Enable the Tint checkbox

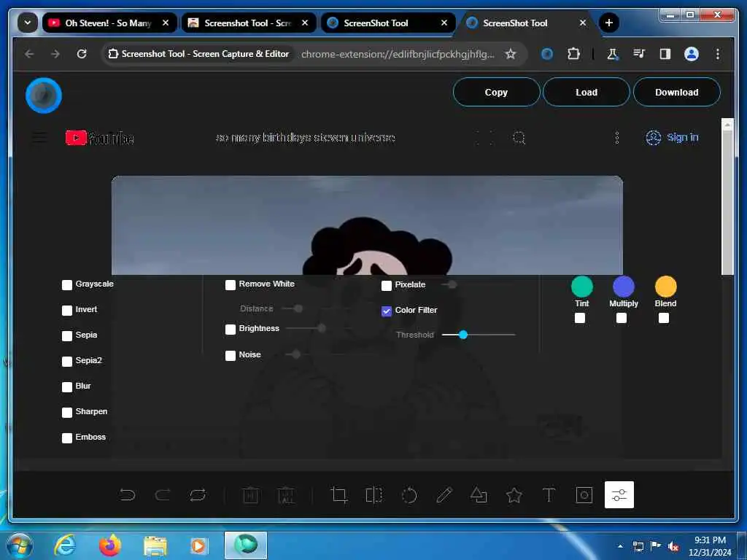pos(580,318)
